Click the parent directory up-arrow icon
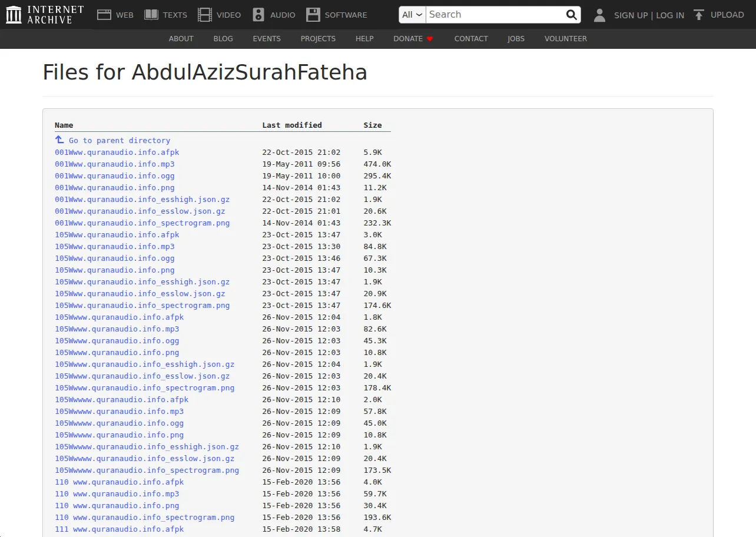This screenshot has height=537, width=756. [59, 140]
